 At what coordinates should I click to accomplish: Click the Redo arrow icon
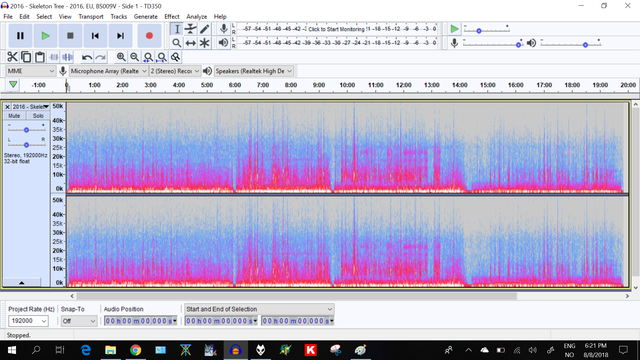click(x=100, y=57)
